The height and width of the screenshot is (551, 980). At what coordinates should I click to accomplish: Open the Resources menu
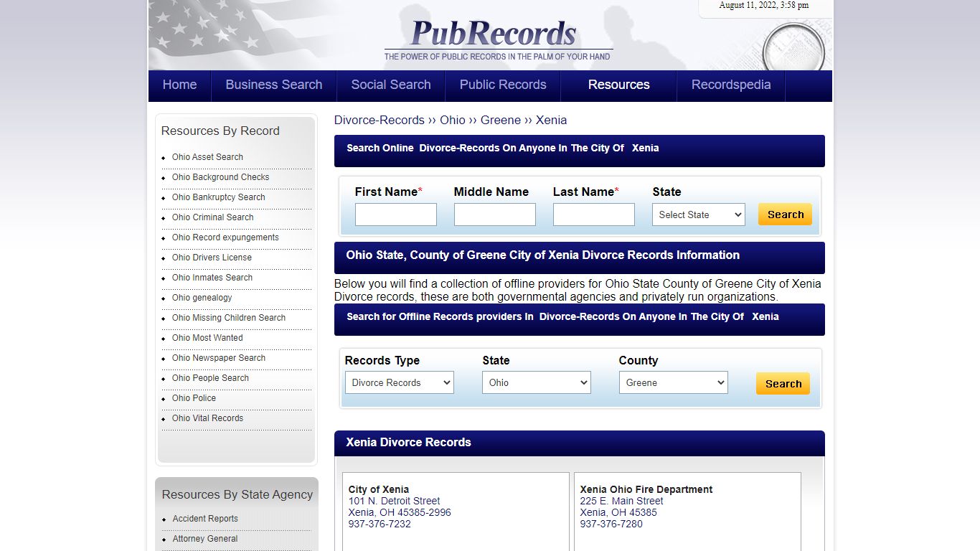[x=619, y=85]
